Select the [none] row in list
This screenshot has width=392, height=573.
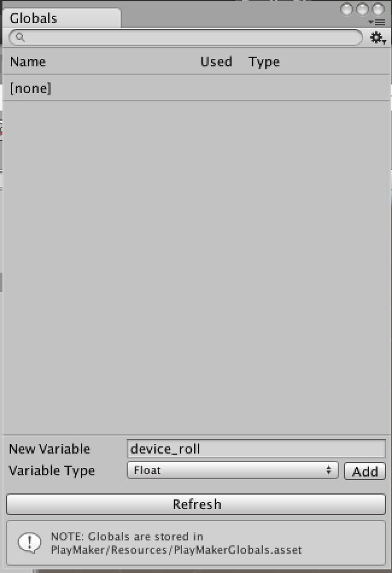(x=196, y=88)
